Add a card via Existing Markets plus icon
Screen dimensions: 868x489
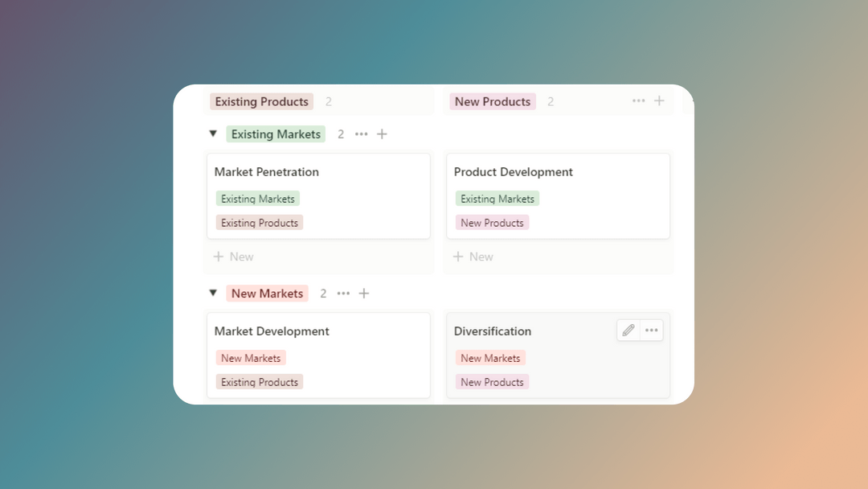[382, 134]
